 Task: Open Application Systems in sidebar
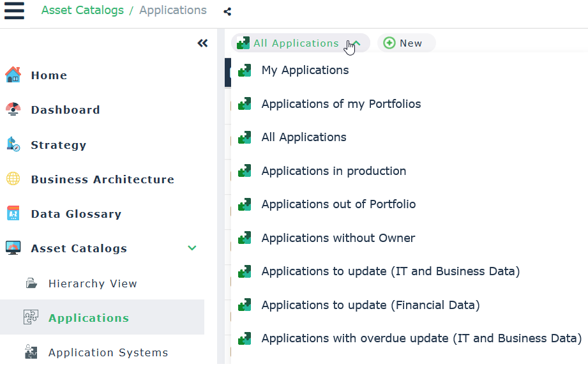pos(108,352)
